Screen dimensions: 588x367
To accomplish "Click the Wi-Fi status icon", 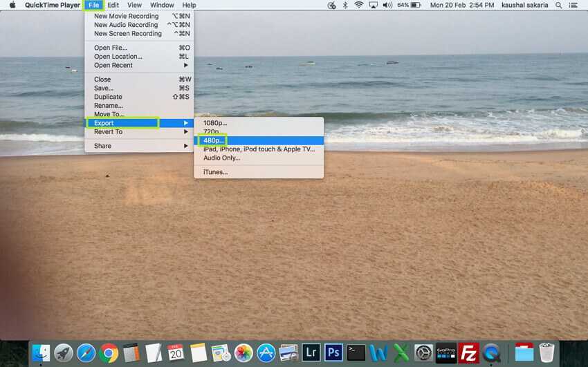I will [358, 5].
